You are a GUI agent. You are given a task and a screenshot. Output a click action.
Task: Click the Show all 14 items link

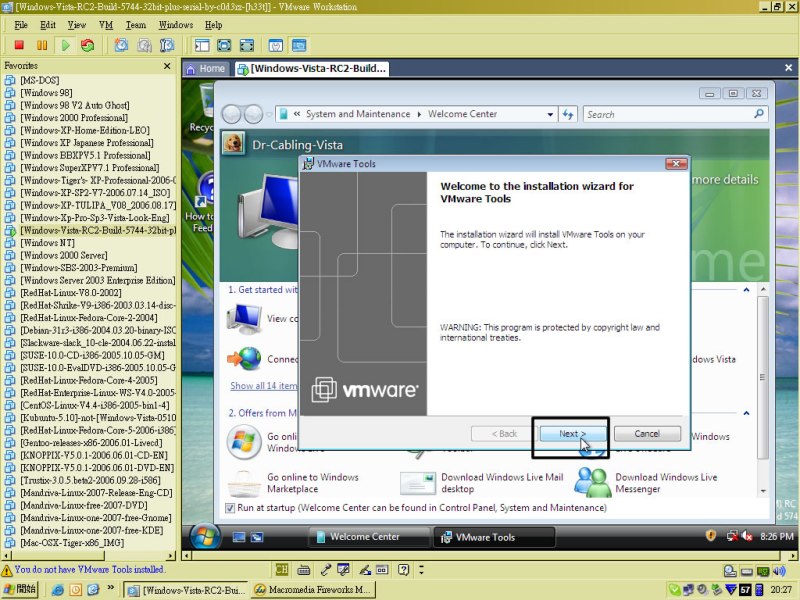tap(263, 386)
